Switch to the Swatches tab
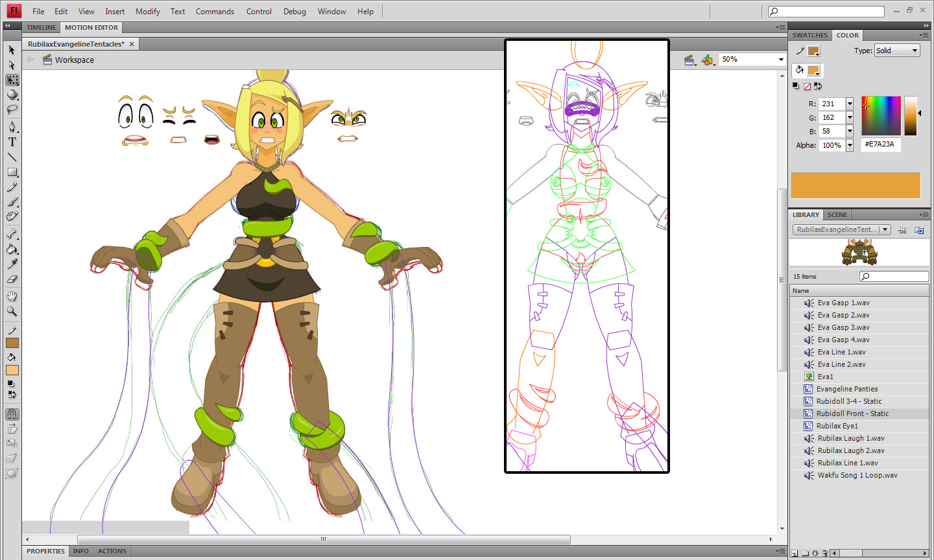Screen dimensions: 934x560 [809, 36]
